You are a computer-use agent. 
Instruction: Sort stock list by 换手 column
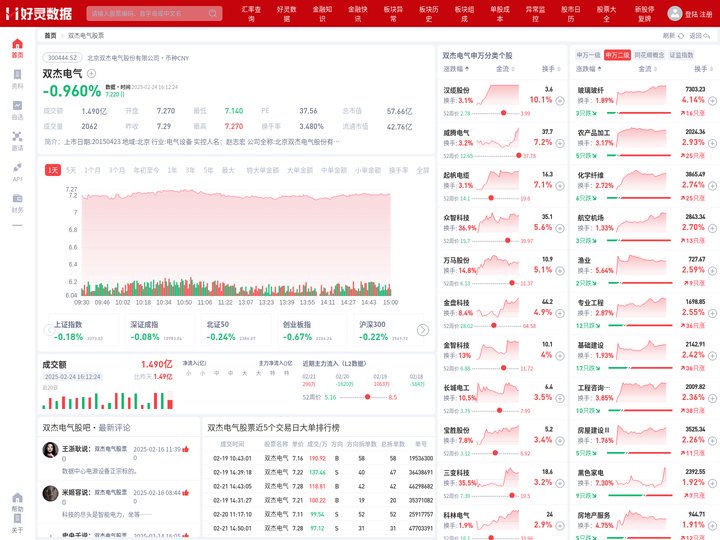click(551, 69)
